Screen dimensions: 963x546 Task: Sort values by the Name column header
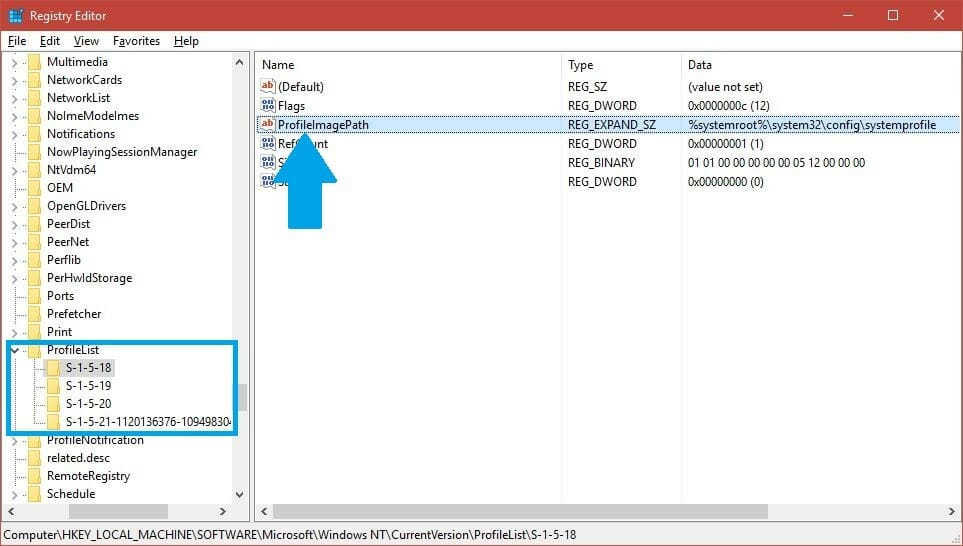coord(407,65)
